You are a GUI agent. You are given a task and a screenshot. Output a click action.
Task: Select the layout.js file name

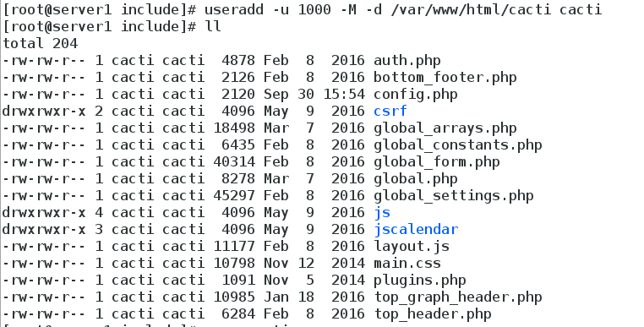click(411, 246)
